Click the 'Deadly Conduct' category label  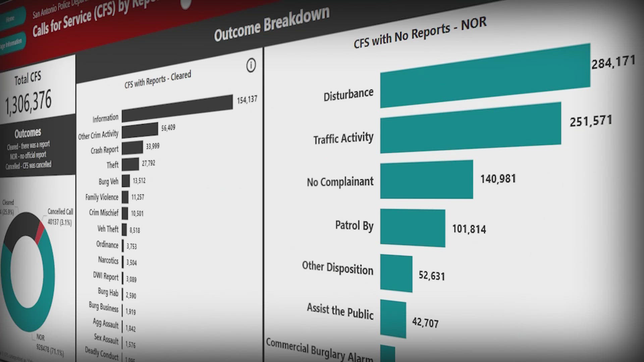[x=102, y=354]
